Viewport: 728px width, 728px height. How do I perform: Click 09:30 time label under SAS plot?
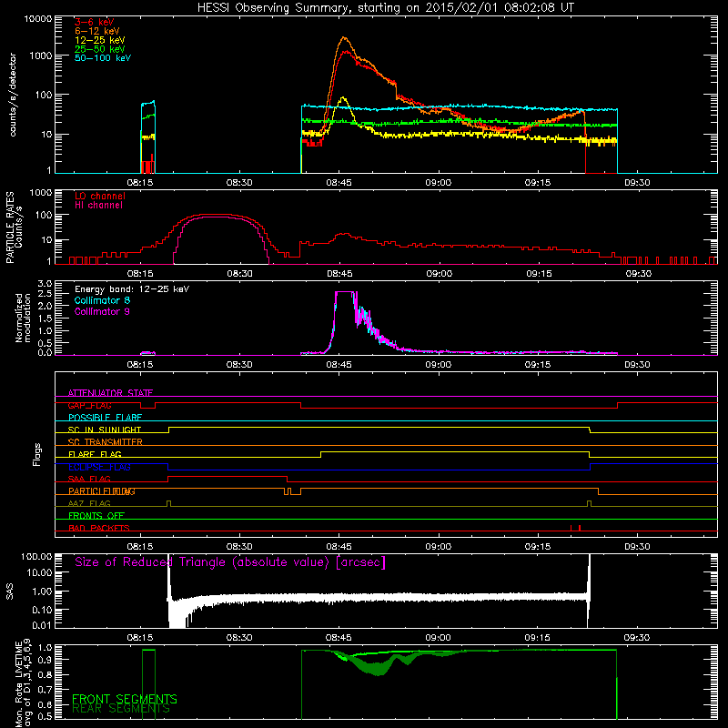[x=638, y=638]
